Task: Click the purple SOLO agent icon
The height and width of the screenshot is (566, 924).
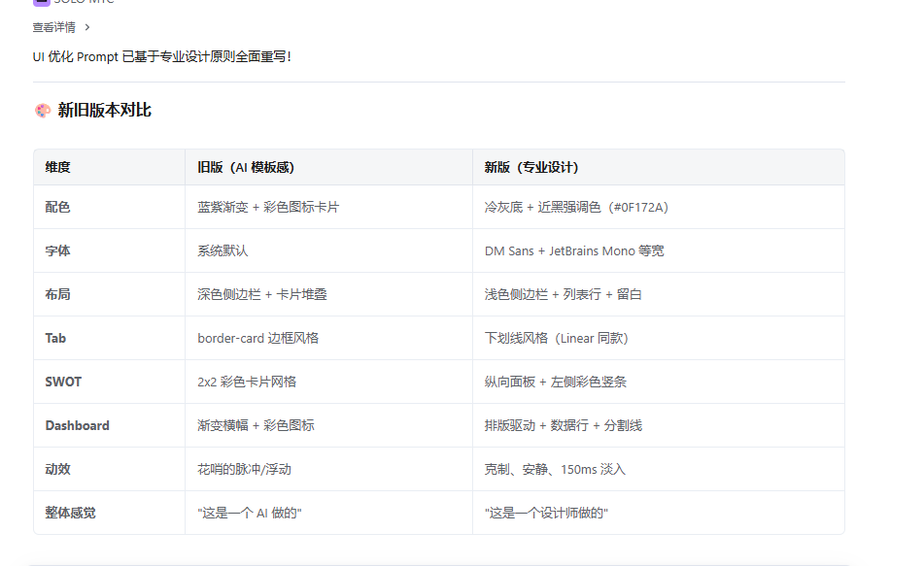Action: [x=40, y=2]
